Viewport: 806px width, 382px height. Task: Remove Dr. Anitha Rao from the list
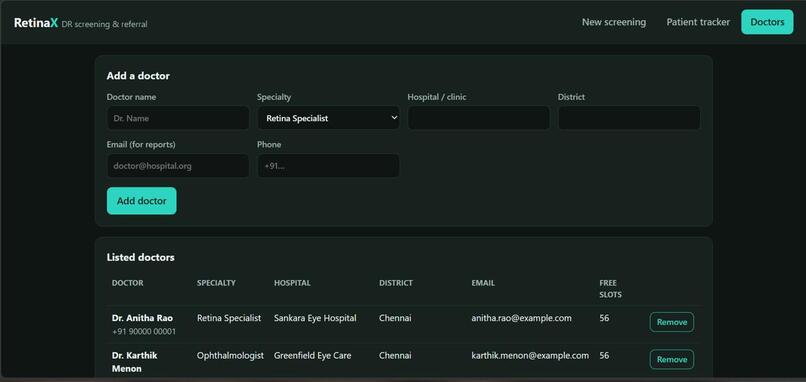[672, 322]
